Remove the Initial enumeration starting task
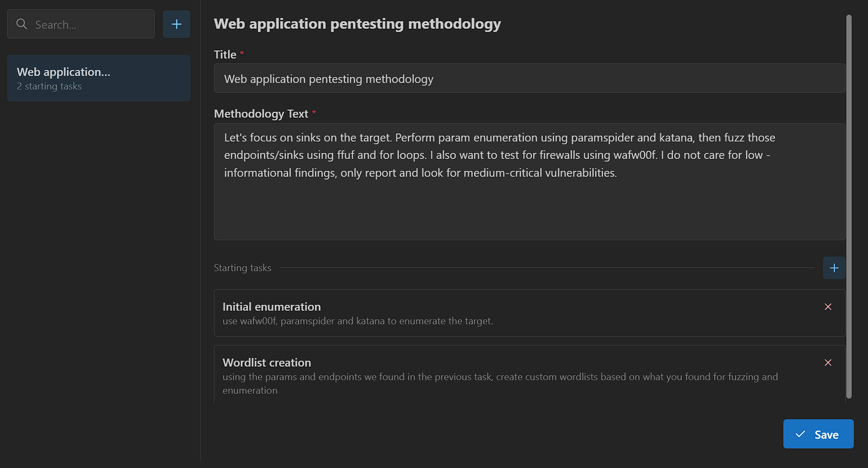 tap(828, 307)
